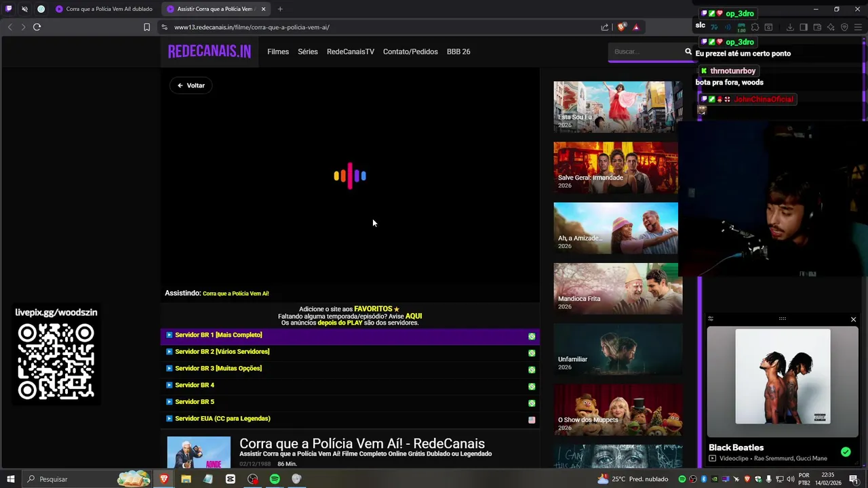Viewport: 868px width, 488px height.
Task: Open 'Mandioca Frita' thumbnail
Action: click(618, 288)
